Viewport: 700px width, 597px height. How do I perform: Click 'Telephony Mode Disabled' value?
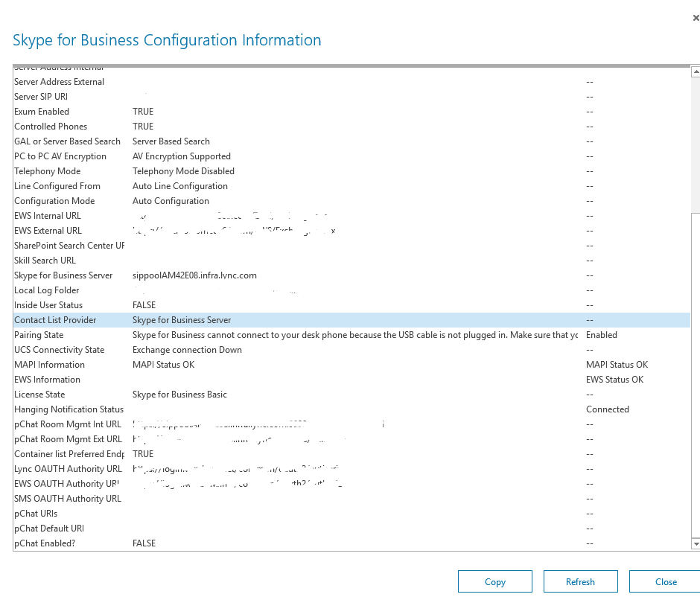[183, 171]
